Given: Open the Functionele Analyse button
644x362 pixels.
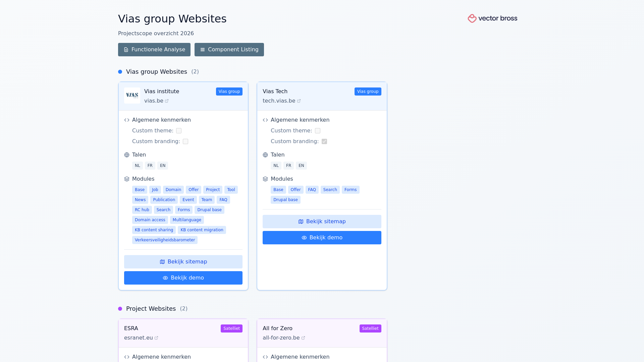Looking at the screenshot, I should click(154, 50).
